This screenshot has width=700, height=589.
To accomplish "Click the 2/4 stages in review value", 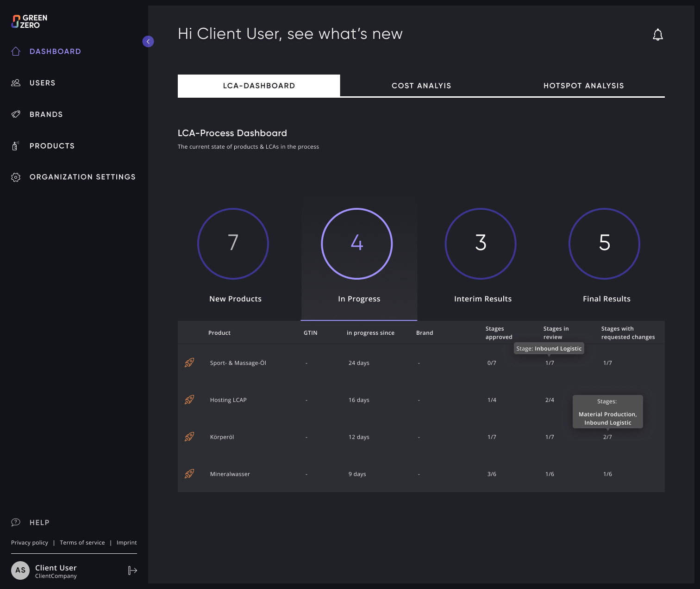I will click(550, 400).
